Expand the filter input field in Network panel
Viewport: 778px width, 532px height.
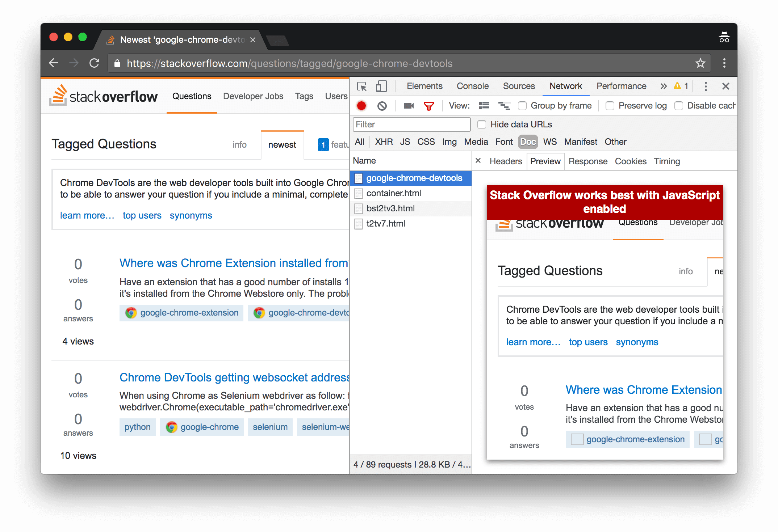click(412, 124)
